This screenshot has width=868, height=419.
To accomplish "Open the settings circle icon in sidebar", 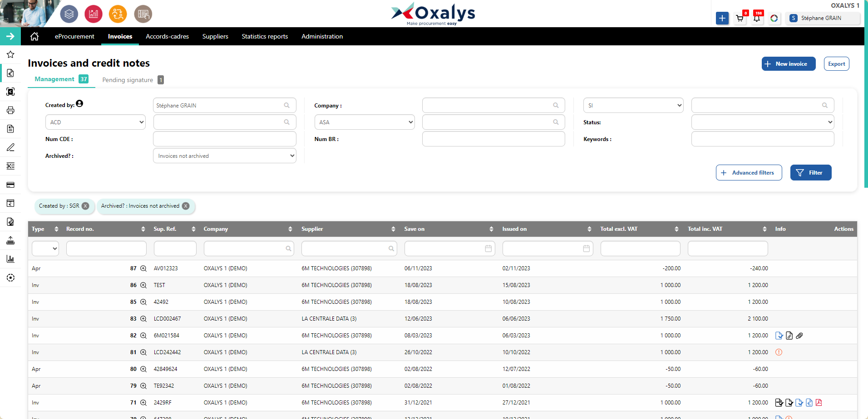I will [x=10, y=278].
